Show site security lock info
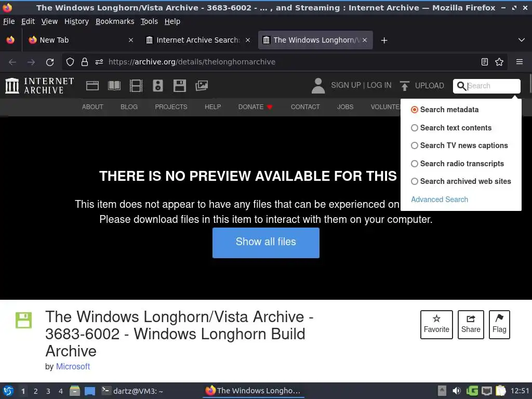The width and height of the screenshot is (532, 399). coord(85,62)
